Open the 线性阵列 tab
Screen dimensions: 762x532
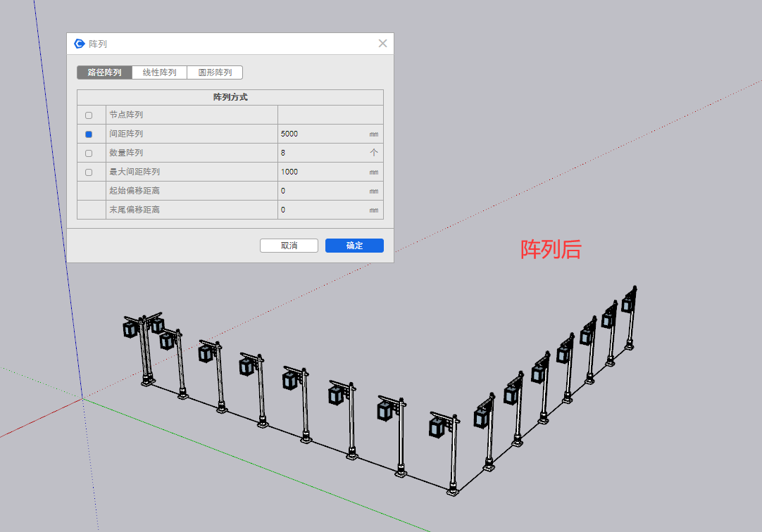pyautogui.click(x=159, y=72)
